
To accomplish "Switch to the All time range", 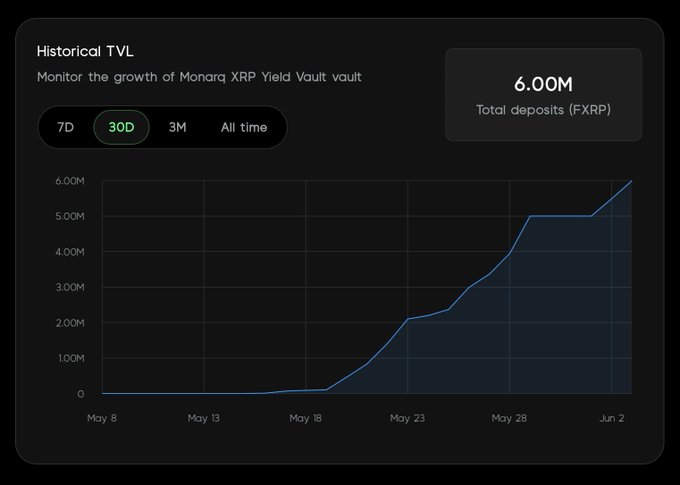I will pos(244,127).
